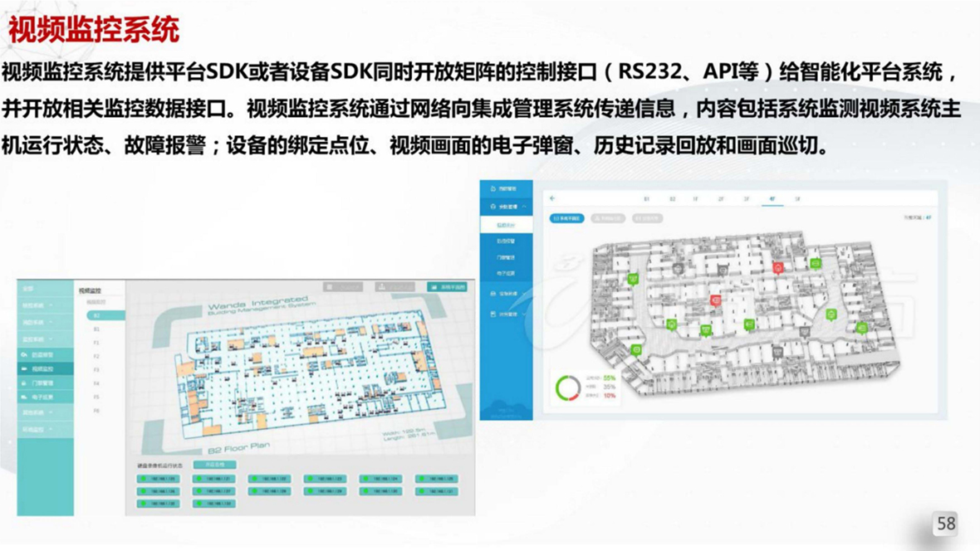980x551 pixels.
Task: Click the button beside 硬盘录像机运行状态 label
Action: tap(214, 465)
